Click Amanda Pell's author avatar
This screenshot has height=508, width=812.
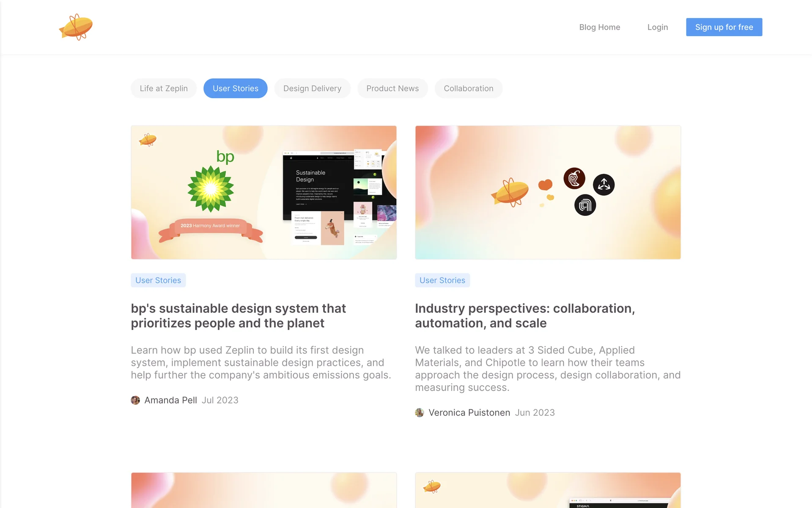coord(135,400)
